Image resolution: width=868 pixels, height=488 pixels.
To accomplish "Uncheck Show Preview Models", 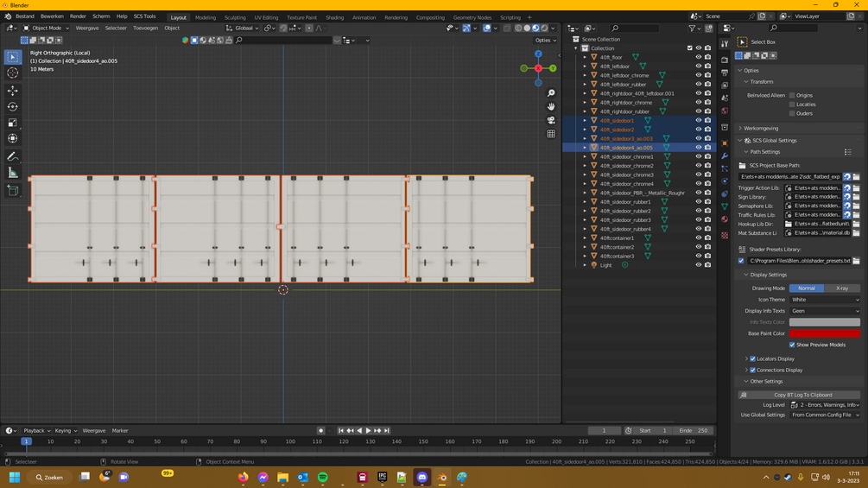I will tap(792, 345).
